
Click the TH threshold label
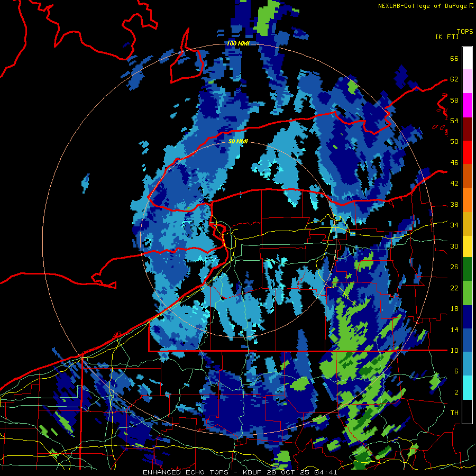pyautogui.click(x=454, y=413)
